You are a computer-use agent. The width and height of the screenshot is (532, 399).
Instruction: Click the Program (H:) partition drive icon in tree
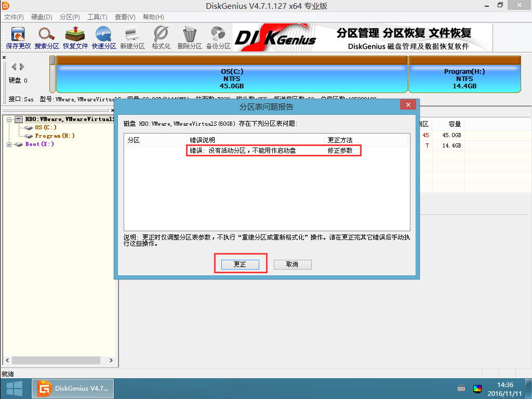[x=29, y=136]
